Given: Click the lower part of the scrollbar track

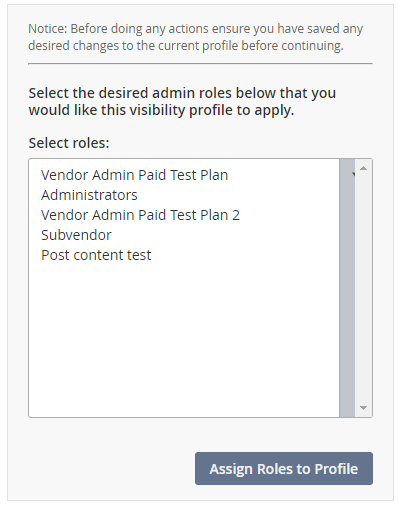Looking at the screenshot, I should [x=363, y=350].
